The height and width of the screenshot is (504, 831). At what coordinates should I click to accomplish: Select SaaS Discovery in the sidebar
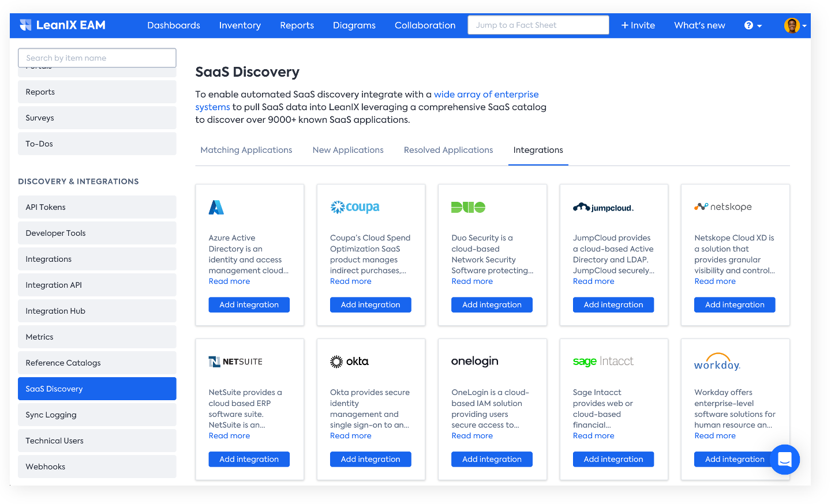pos(97,389)
